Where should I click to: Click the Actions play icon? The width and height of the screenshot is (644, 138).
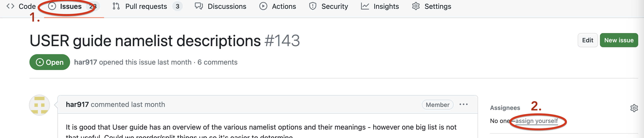(x=263, y=6)
